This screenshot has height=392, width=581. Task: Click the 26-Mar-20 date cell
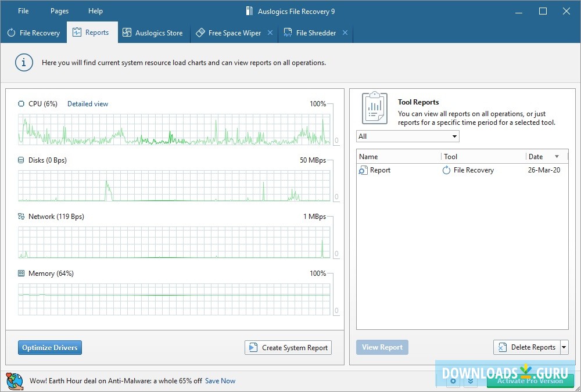coord(544,170)
